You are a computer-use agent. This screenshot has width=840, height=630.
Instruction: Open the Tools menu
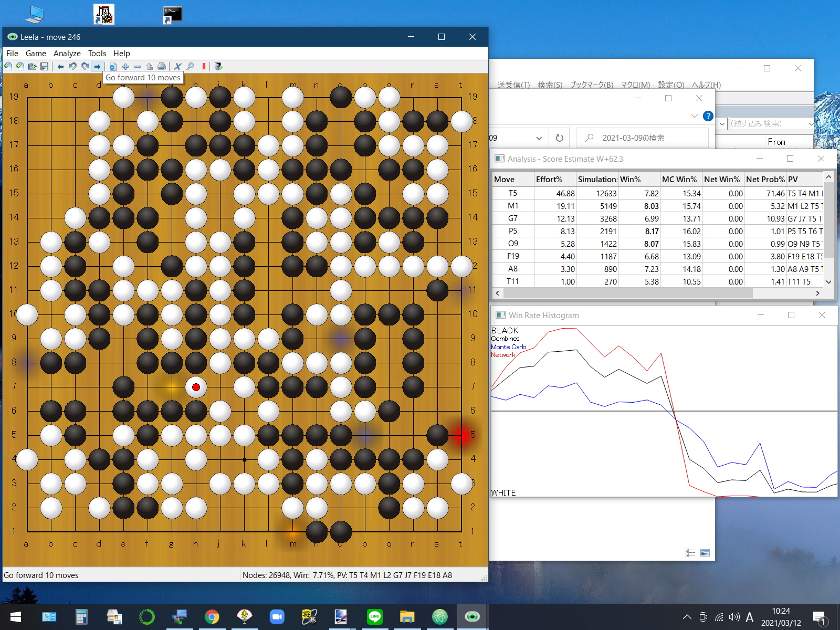coord(97,53)
